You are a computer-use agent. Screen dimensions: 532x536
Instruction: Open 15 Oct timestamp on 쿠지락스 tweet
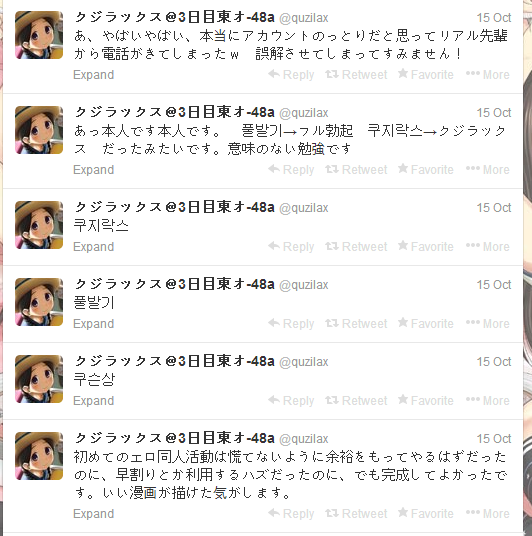point(494,207)
